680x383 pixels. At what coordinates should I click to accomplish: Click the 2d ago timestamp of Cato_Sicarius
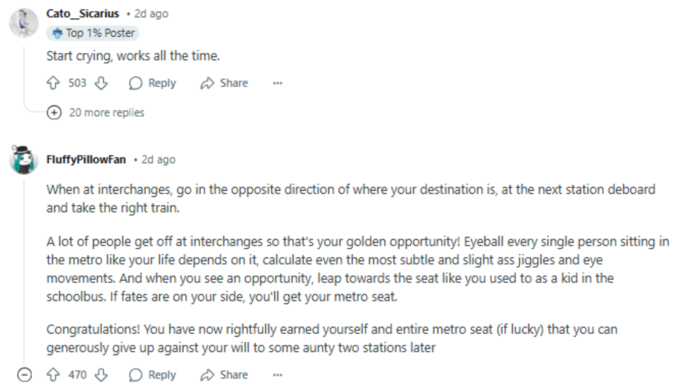click(151, 13)
